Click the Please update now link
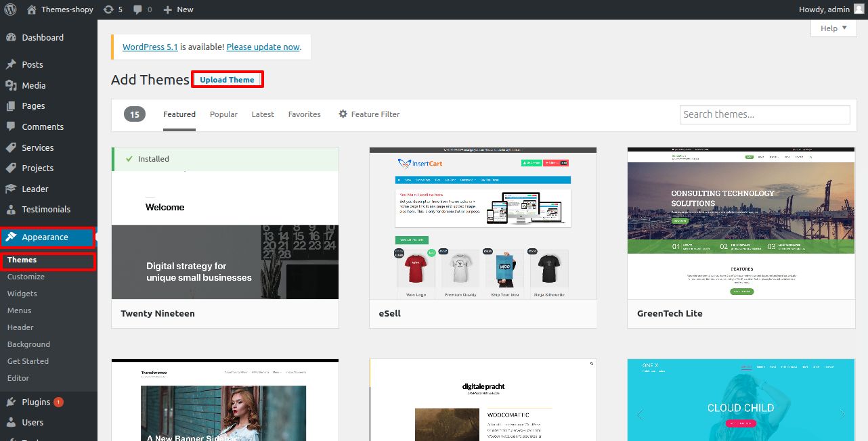Screen dimensions: 868x441 point(263,47)
